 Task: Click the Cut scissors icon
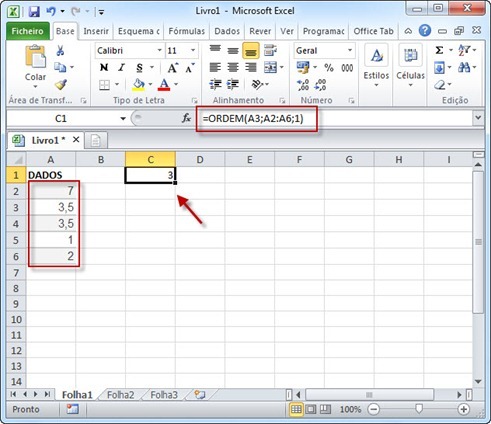click(x=60, y=51)
